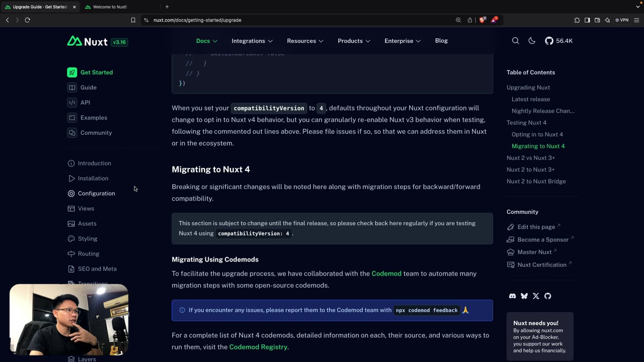
Task: Toggle dark mode with the moon icon
Action: pos(532,41)
